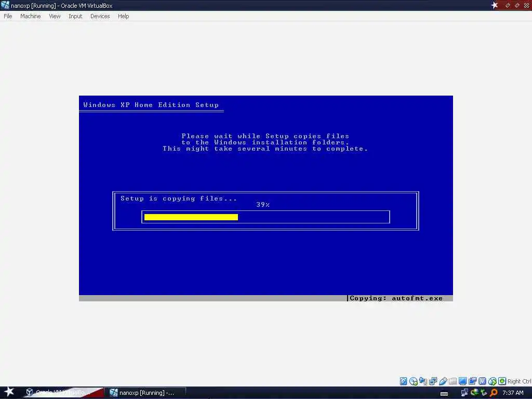
Task: Click the 39% progress percentage text
Action: click(x=263, y=205)
